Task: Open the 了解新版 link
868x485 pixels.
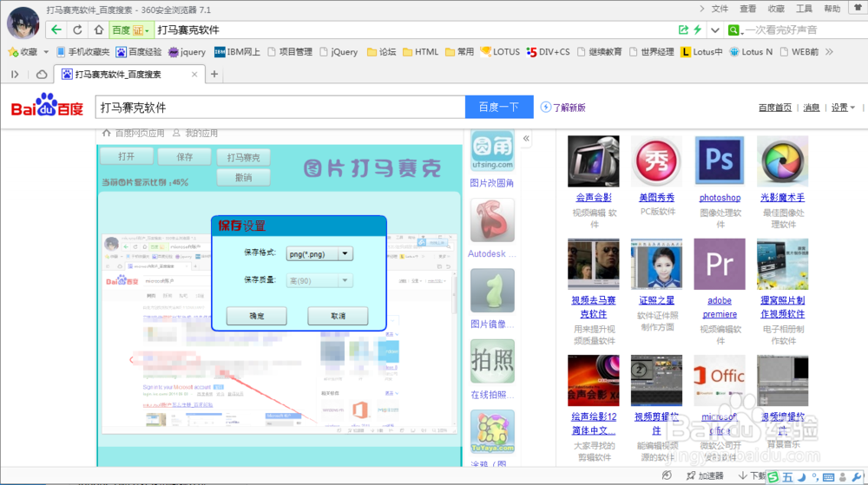Action: (563, 108)
